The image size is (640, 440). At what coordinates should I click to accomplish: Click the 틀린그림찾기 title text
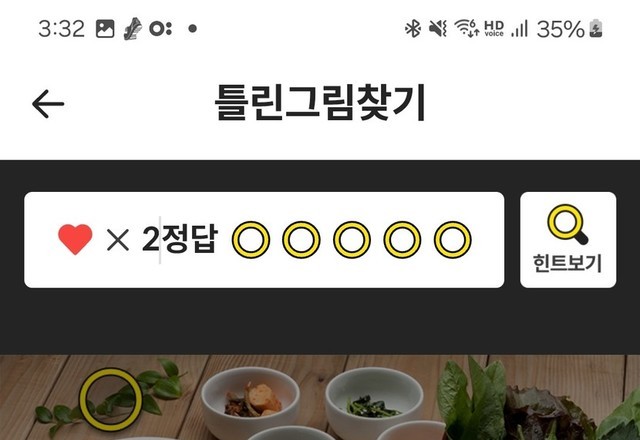320,102
